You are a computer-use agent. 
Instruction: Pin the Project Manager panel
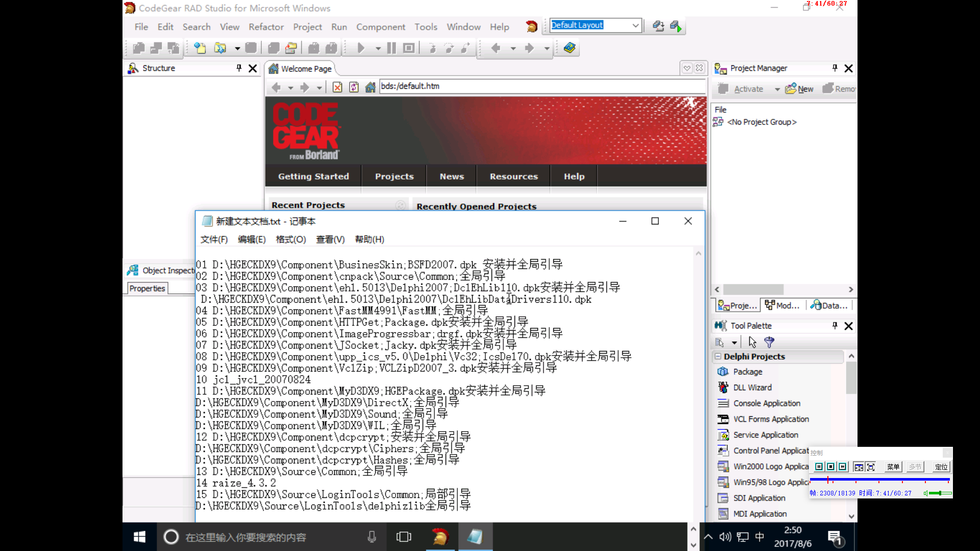pyautogui.click(x=835, y=68)
